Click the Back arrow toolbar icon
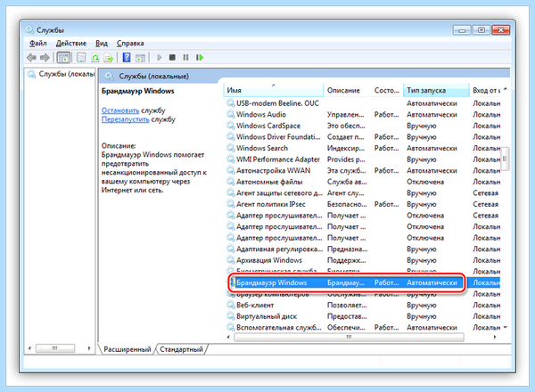Viewport: 535px width, 392px height. (x=32, y=58)
